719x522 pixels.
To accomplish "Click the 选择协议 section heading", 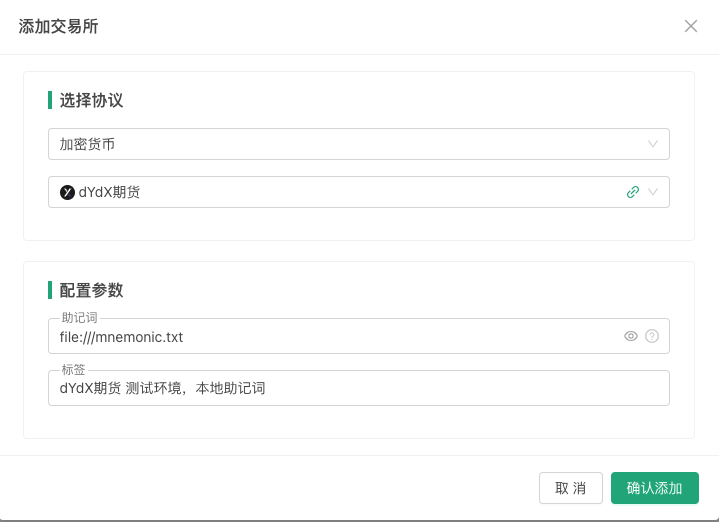I will (x=91, y=100).
